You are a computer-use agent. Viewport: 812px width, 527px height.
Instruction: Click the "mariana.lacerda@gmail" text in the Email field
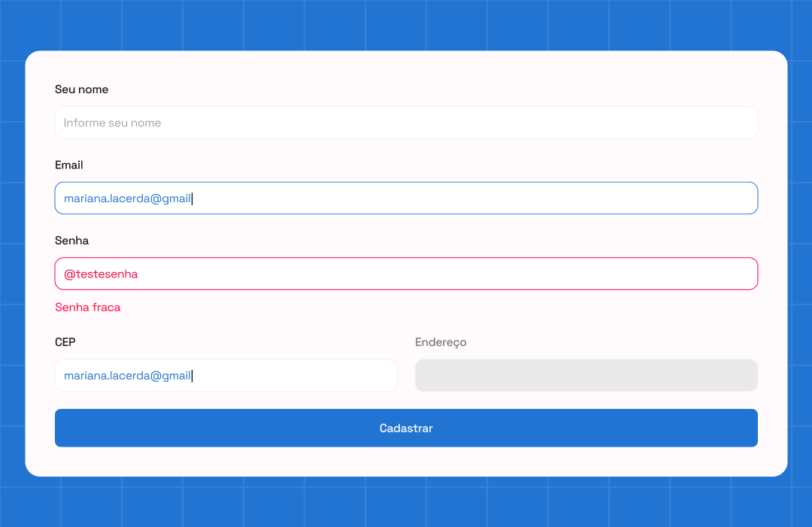point(127,198)
